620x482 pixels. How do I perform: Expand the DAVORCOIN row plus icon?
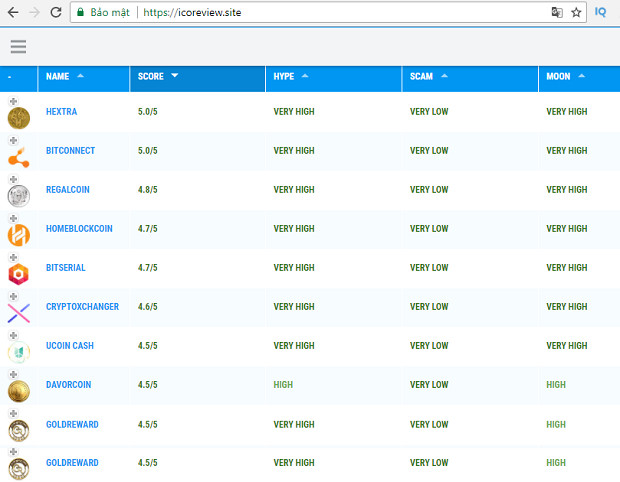click(x=13, y=374)
